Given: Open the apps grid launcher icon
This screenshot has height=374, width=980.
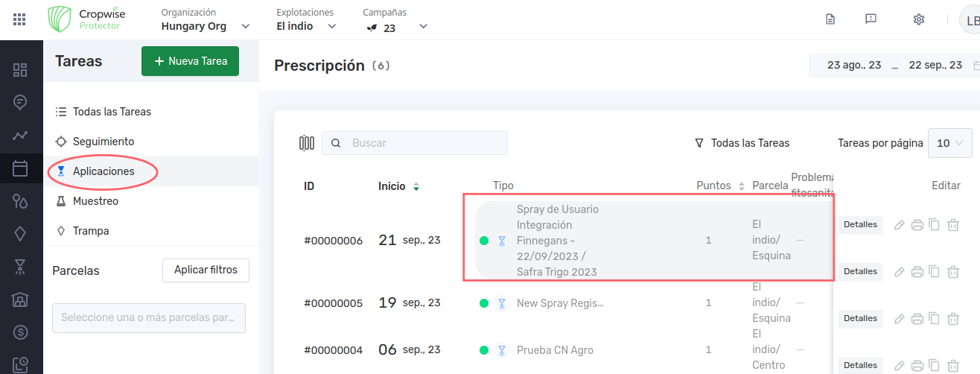Looking at the screenshot, I should (x=19, y=19).
